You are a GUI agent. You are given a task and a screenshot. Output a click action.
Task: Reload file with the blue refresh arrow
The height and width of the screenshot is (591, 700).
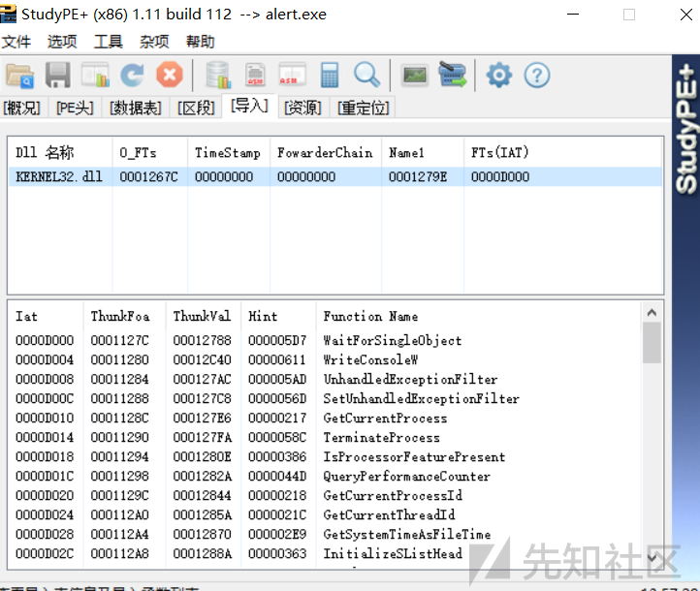pyautogui.click(x=132, y=75)
